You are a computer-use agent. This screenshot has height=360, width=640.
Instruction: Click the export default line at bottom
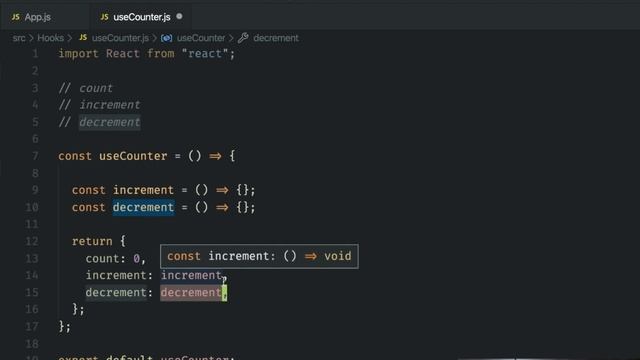point(147,357)
